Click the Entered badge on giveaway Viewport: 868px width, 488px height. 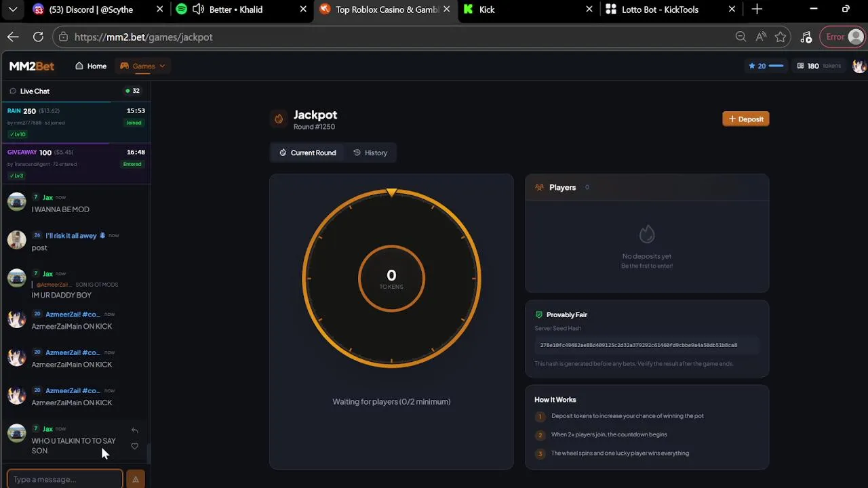132,164
